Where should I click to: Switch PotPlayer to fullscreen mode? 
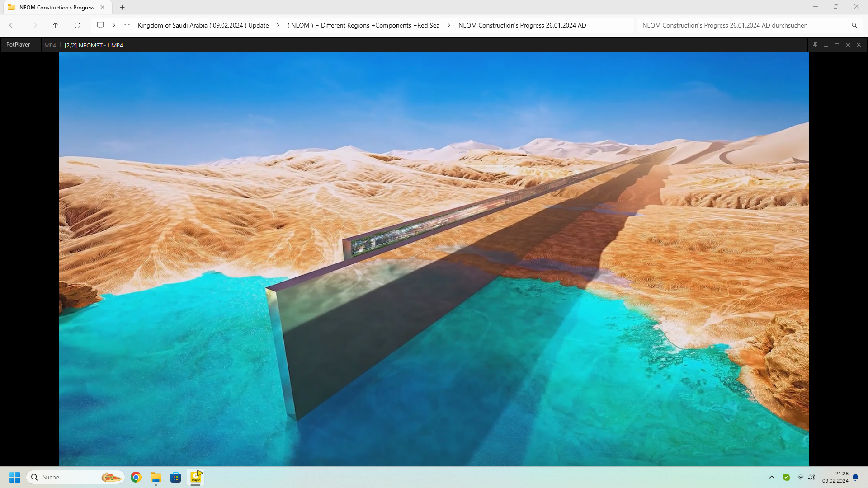848,45
